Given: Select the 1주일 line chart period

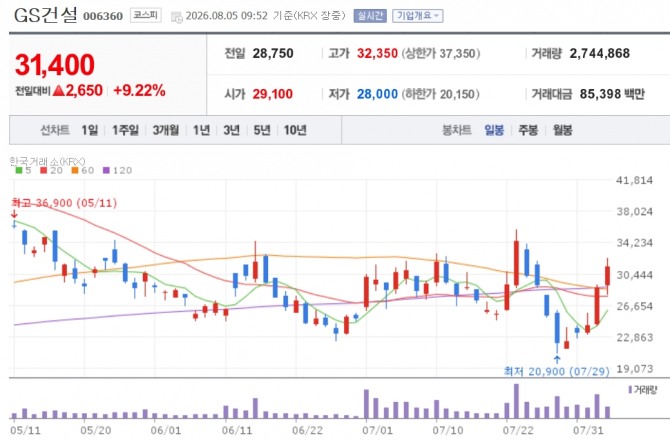Looking at the screenshot, I should (126, 130).
